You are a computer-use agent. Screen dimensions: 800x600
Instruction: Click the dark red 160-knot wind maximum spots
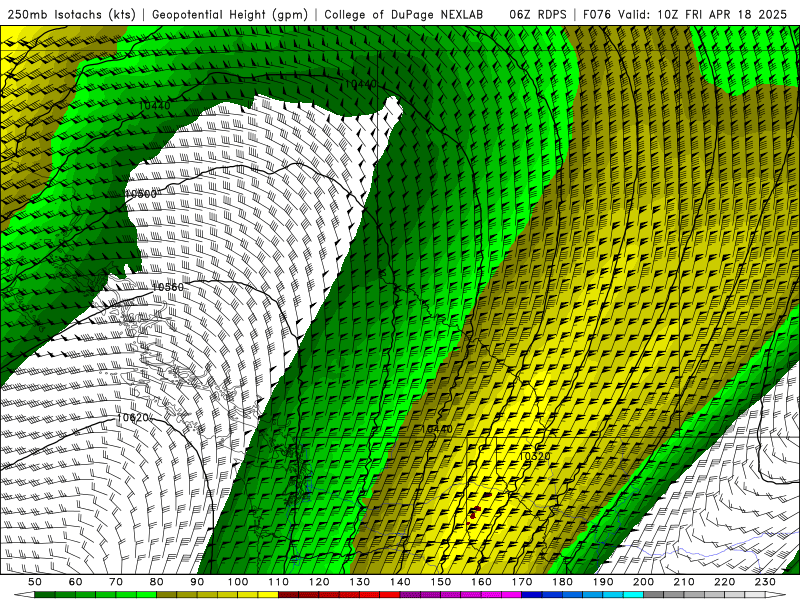pos(478,510)
